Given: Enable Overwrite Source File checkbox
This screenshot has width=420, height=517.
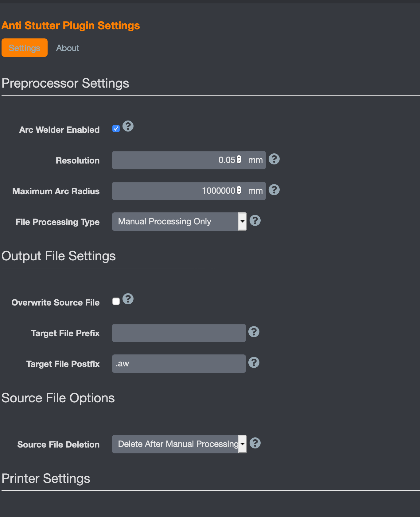Looking at the screenshot, I should (x=116, y=301).
